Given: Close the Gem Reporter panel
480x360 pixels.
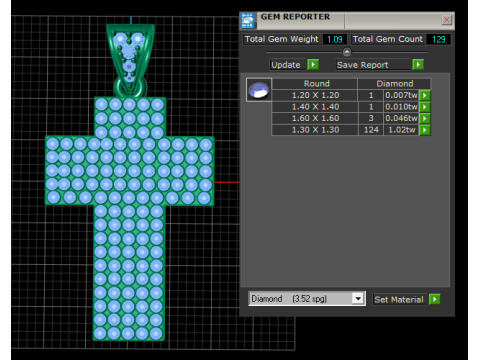Looking at the screenshot, I should pyautogui.click(x=447, y=20).
